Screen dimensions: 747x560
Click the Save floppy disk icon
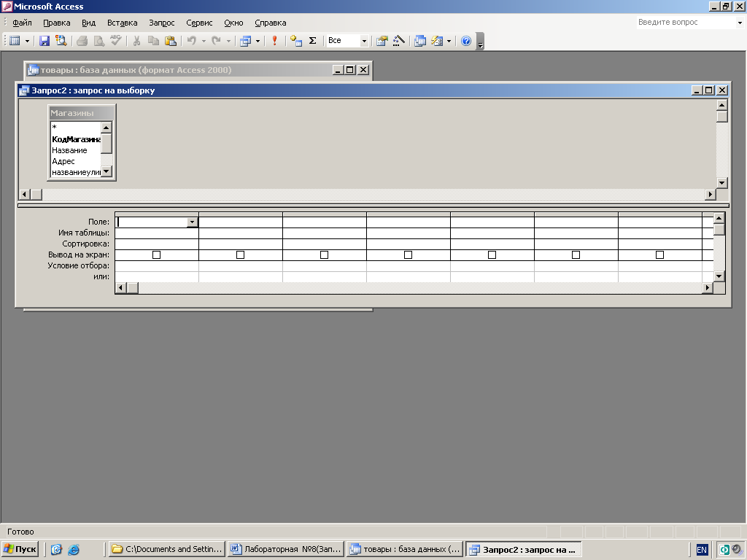pos(44,41)
